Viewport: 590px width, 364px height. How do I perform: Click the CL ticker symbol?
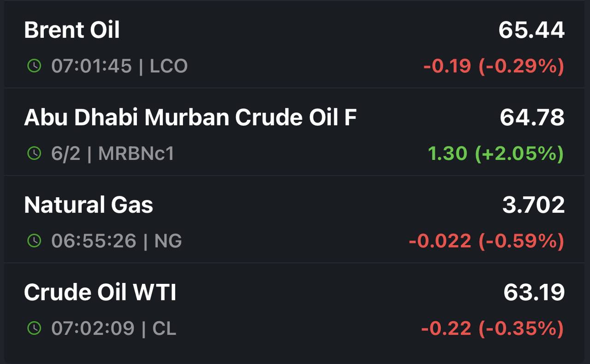[164, 329]
